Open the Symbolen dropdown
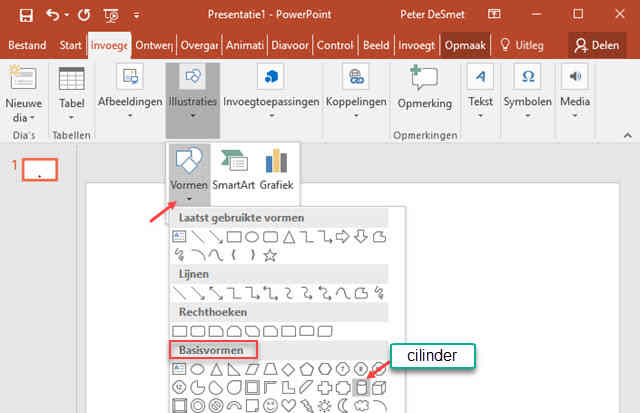The image size is (640, 413). (x=527, y=116)
